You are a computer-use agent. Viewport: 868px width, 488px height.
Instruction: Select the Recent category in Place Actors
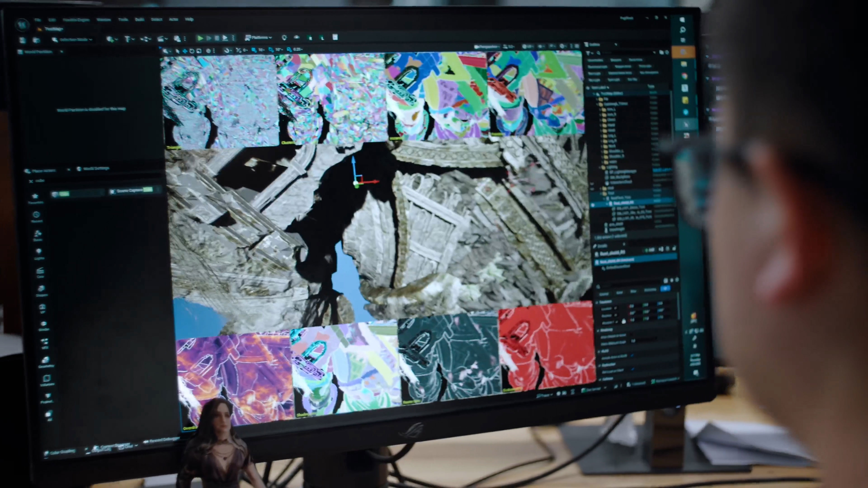pyautogui.click(x=37, y=217)
